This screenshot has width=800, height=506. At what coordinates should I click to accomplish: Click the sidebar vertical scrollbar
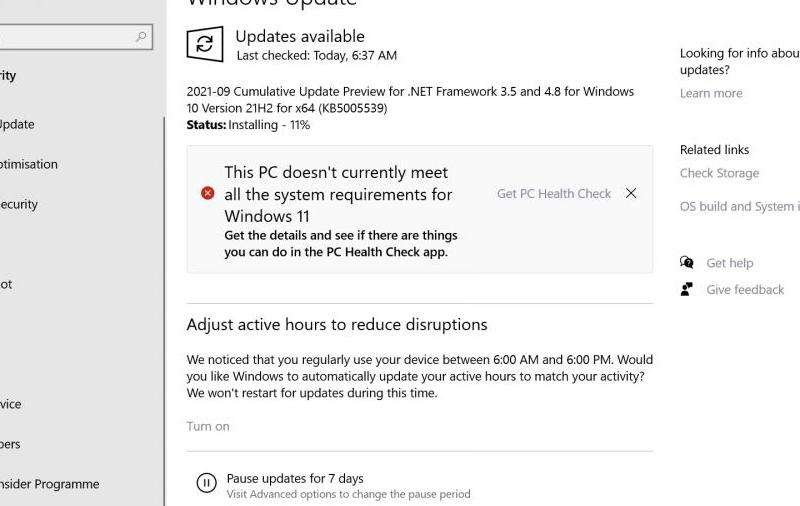coord(164,311)
